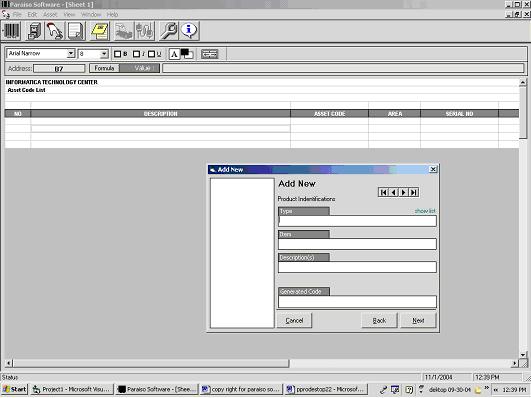The width and height of the screenshot is (531, 398).
Task: Toggle the Bold checkbox
Action: tap(118, 54)
